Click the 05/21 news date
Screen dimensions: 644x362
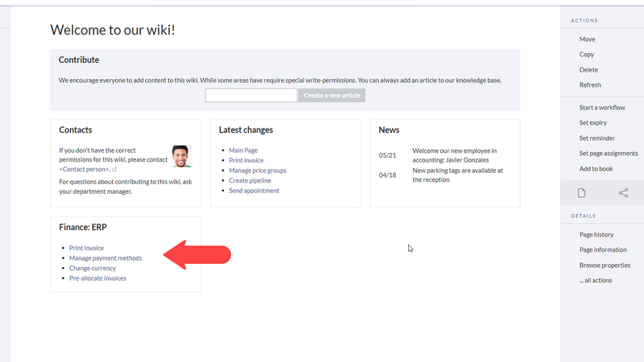point(387,155)
